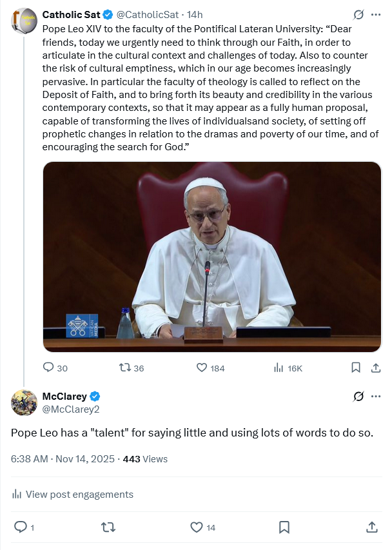Reply to the Catholic Sat post
This screenshot has height=550, width=392.
coord(48,368)
